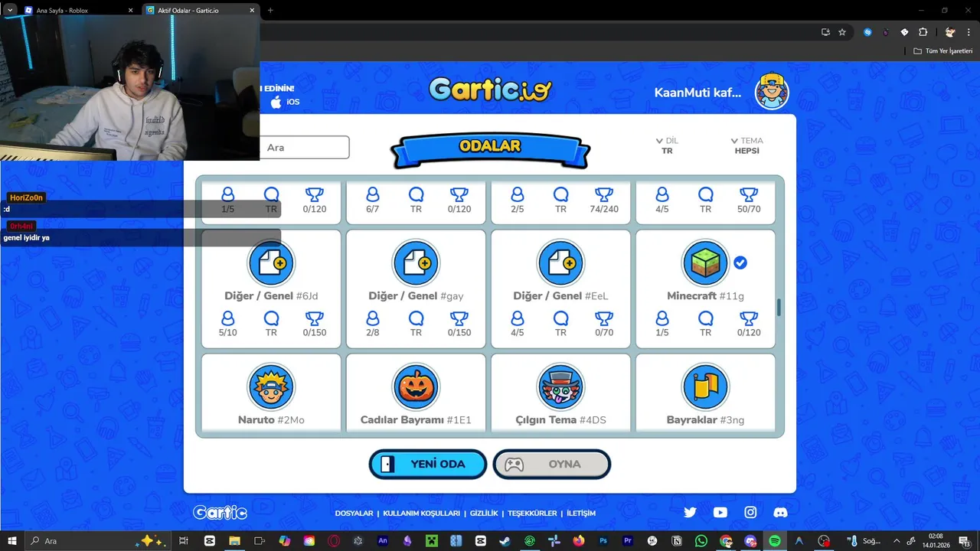Close the Ana Sayfa - Roblox tab
This screenshot has width=980, height=551.
pyautogui.click(x=130, y=11)
